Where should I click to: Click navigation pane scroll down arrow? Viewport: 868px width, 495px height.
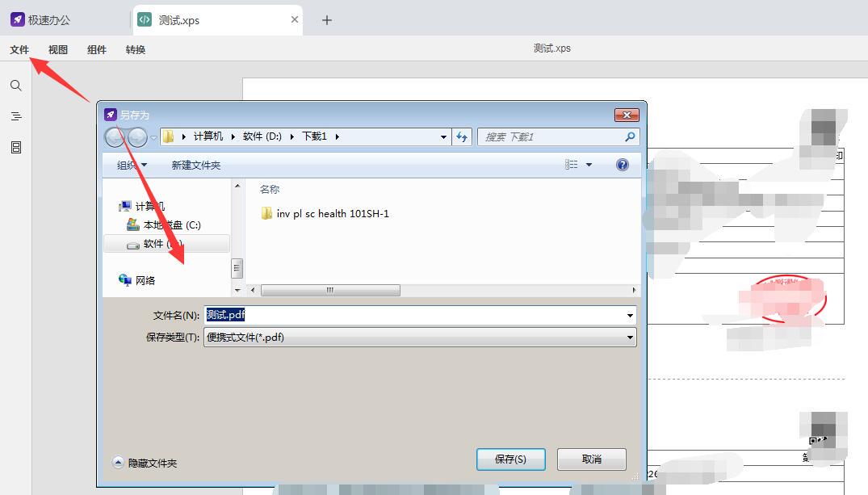click(x=237, y=290)
